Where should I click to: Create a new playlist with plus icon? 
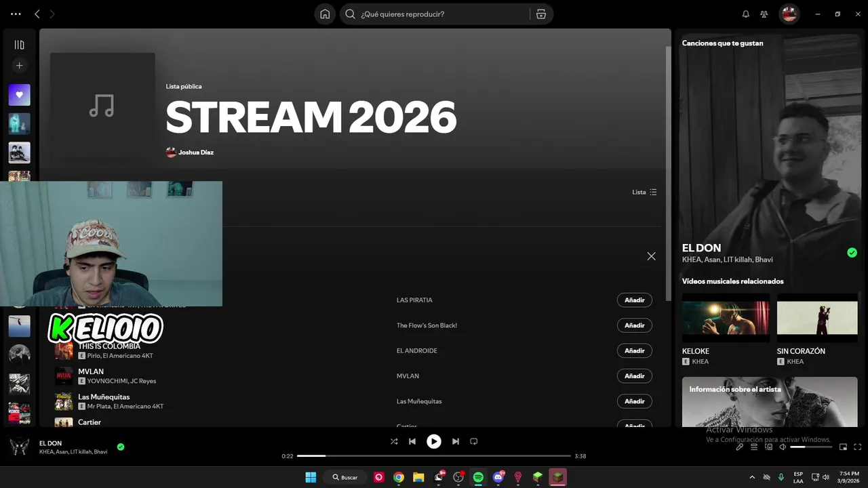tap(19, 66)
